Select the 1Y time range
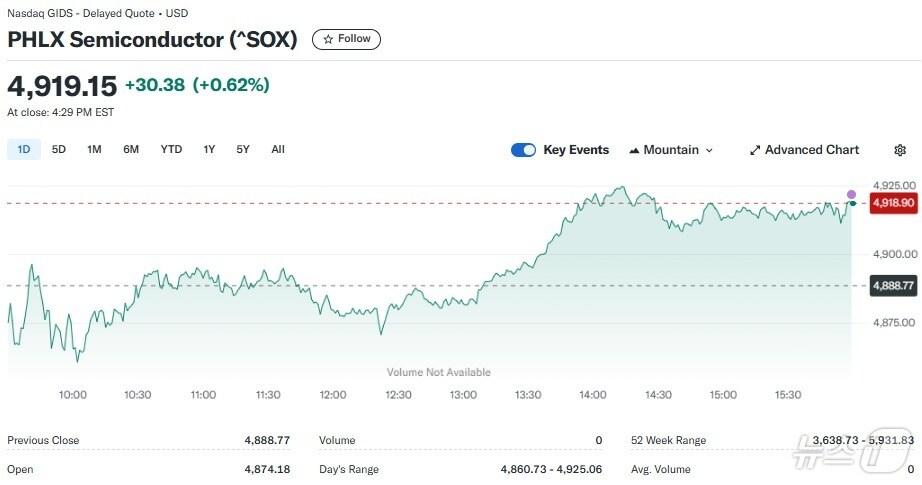The image size is (922, 485). (209, 149)
